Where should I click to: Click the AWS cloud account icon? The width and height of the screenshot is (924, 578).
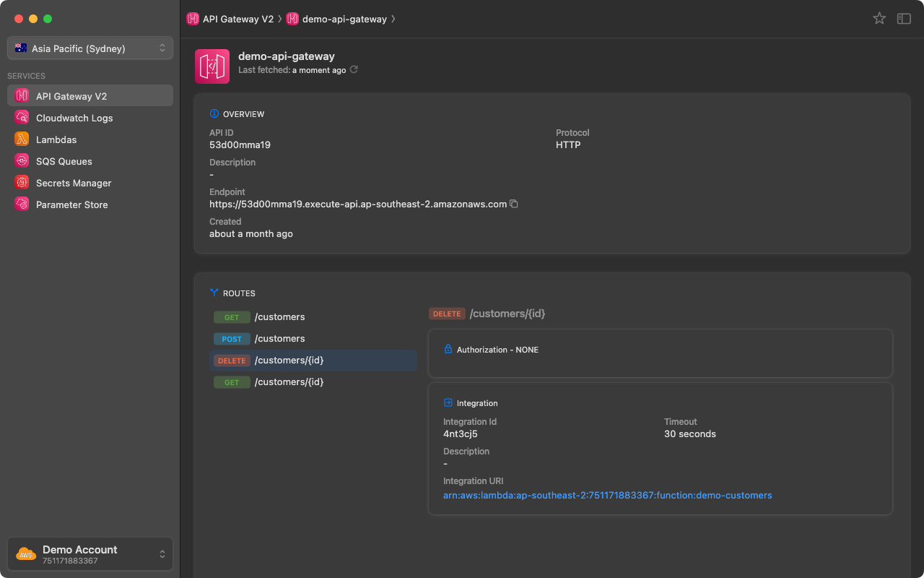(26, 554)
